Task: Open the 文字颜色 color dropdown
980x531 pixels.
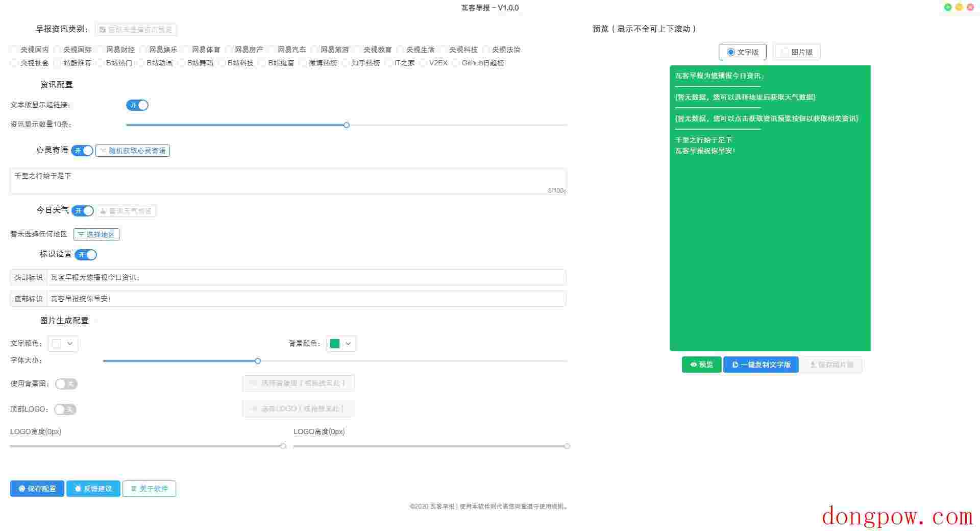Action: point(63,344)
